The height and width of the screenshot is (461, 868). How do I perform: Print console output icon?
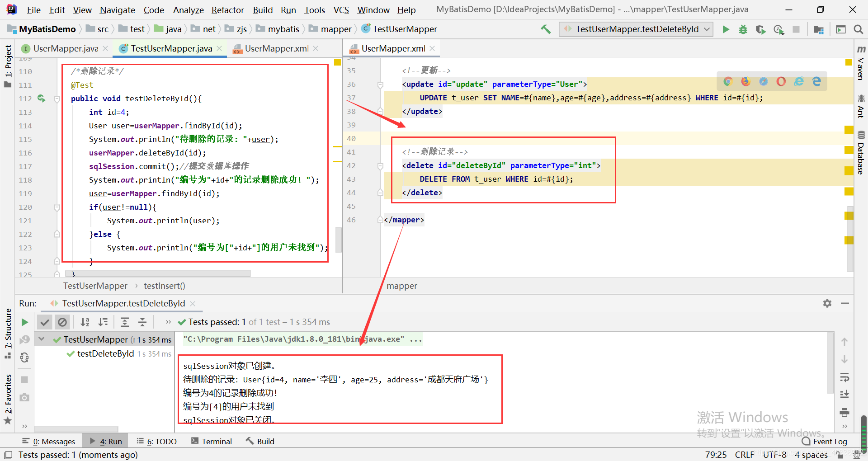pyautogui.click(x=844, y=412)
